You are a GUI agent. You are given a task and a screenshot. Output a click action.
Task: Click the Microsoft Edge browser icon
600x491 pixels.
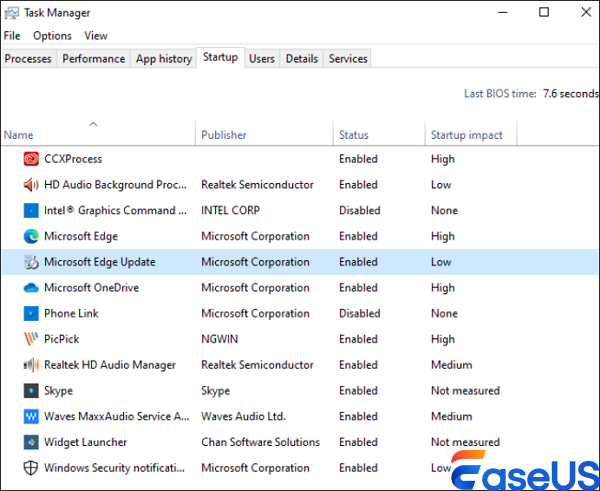[30, 237]
